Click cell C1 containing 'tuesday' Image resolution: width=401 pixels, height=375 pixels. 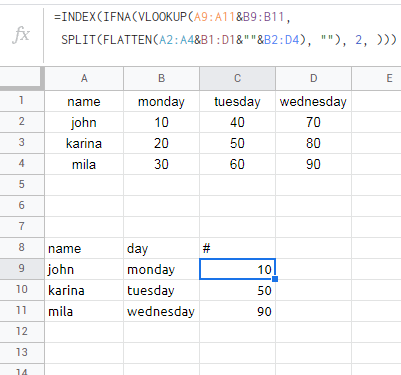(237, 101)
